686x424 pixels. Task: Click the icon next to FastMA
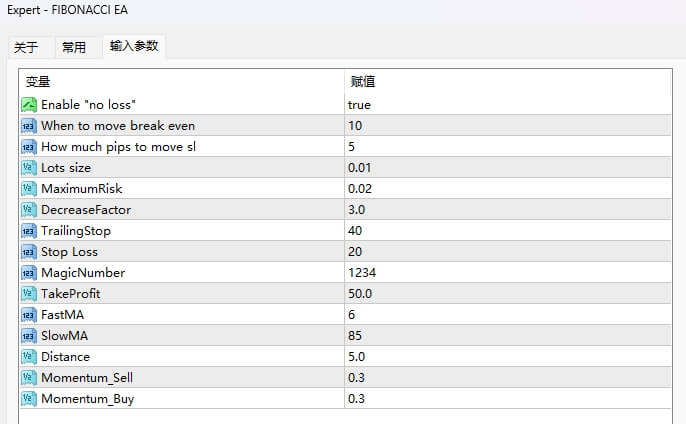coord(28,315)
